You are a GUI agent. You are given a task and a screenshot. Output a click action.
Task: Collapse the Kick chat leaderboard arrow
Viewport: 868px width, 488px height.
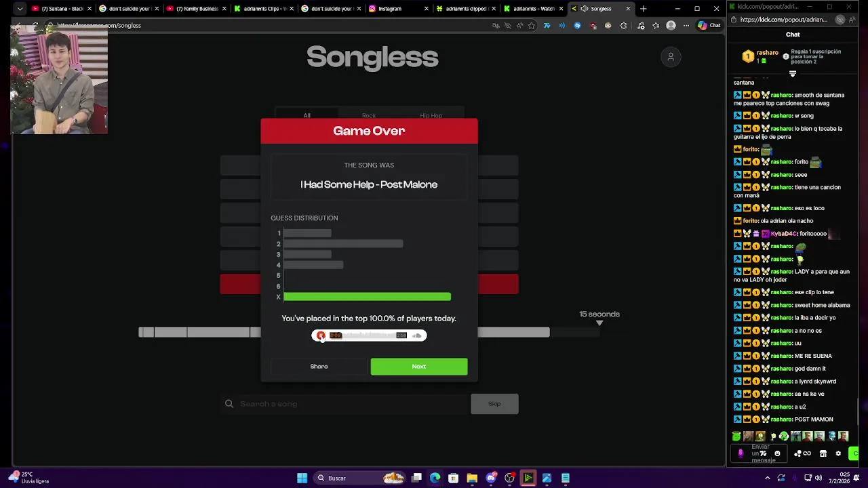click(x=792, y=74)
